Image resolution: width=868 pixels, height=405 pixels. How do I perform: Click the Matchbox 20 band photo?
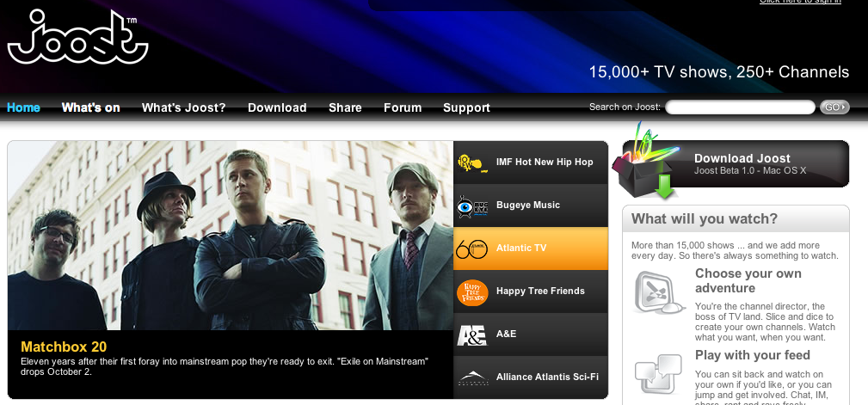point(231,236)
